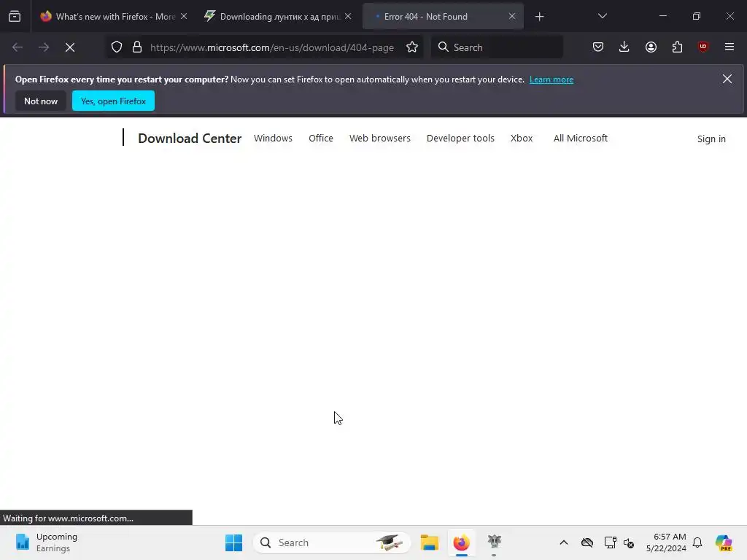Click the microsoft.com URL address bar
The width and height of the screenshot is (747, 560).
(271, 47)
